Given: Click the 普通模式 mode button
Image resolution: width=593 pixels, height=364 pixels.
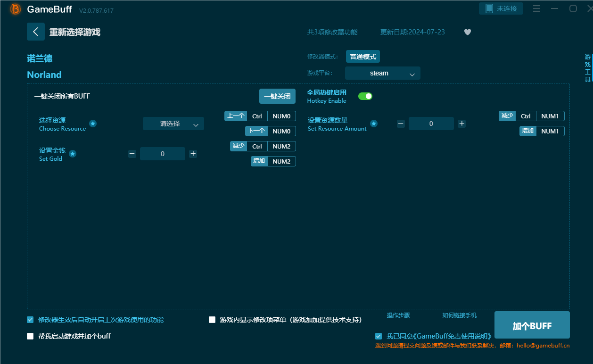Looking at the screenshot, I should point(363,57).
